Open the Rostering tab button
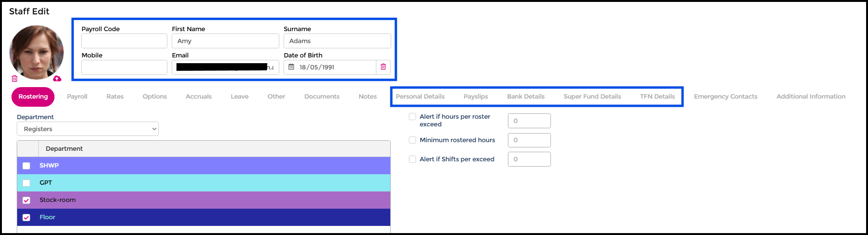 point(33,97)
